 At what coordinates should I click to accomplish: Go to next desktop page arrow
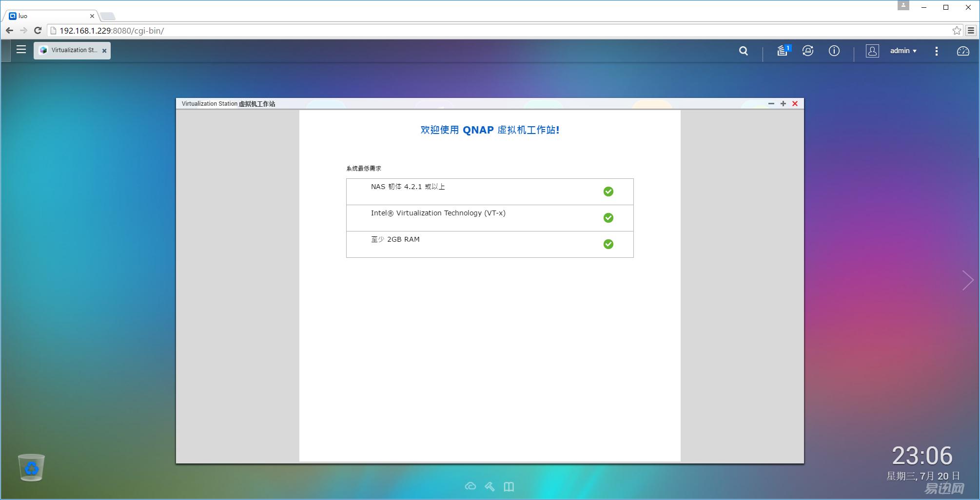click(x=968, y=280)
